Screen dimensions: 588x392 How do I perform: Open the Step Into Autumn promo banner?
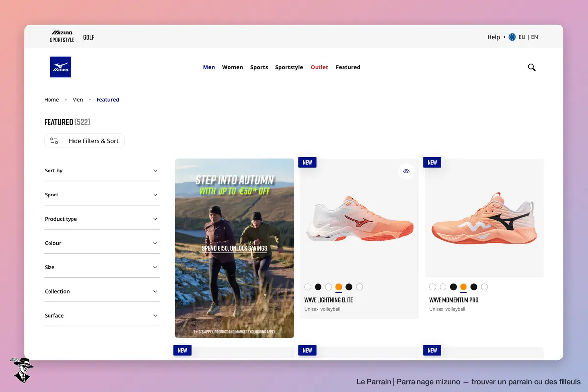tap(234, 248)
